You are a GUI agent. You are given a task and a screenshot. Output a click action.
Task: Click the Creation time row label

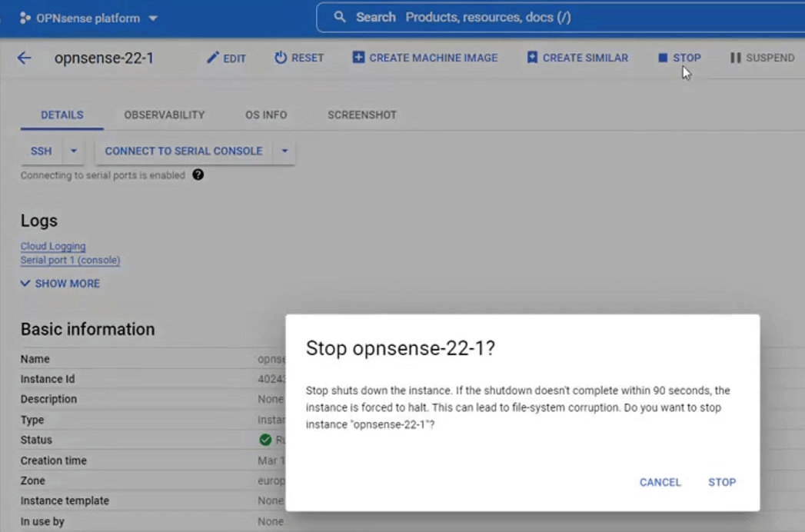(53, 461)
